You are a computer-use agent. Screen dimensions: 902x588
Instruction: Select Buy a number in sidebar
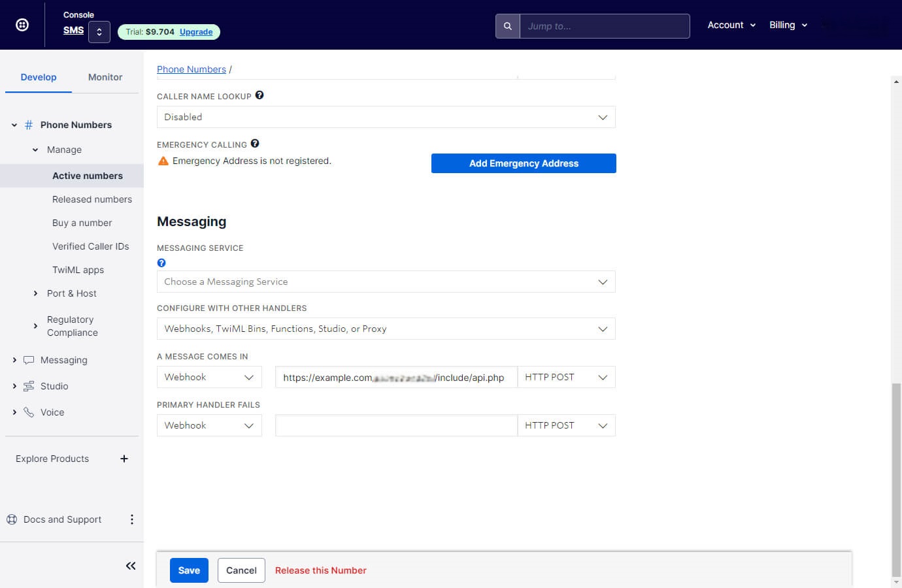coord(82,223)
